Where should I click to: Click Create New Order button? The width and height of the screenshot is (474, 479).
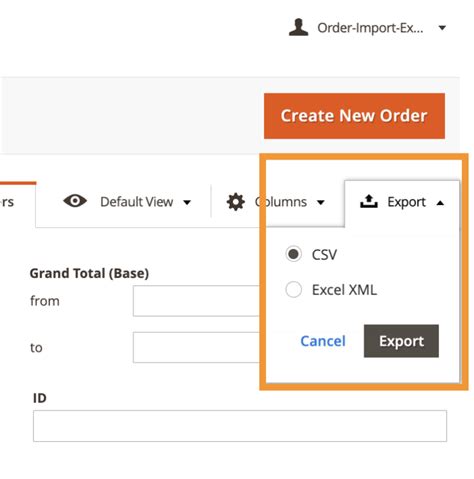point(354,116)
